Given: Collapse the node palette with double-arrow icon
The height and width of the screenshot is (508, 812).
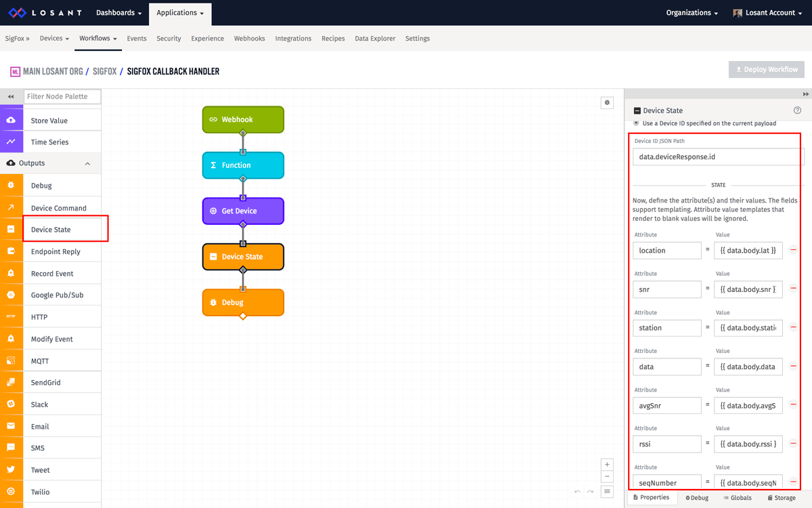Looking at the screenshot, I should (11, 97).
